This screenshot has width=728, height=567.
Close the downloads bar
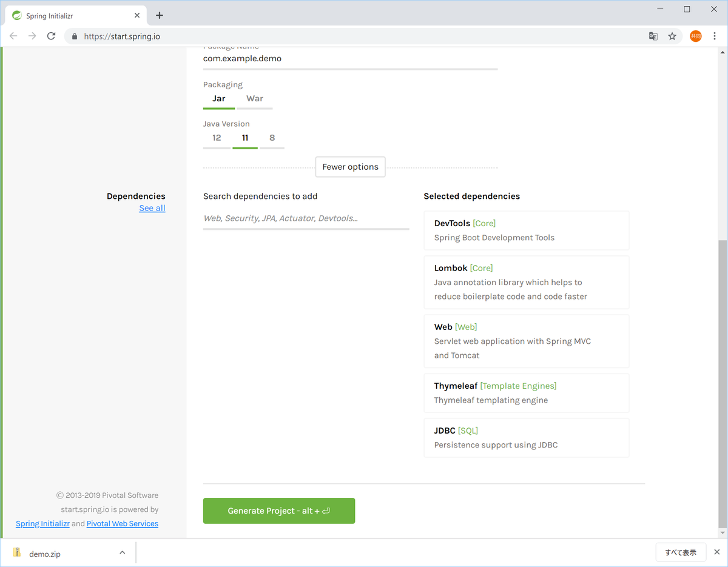pyautogui.click(x=718, y=552)
